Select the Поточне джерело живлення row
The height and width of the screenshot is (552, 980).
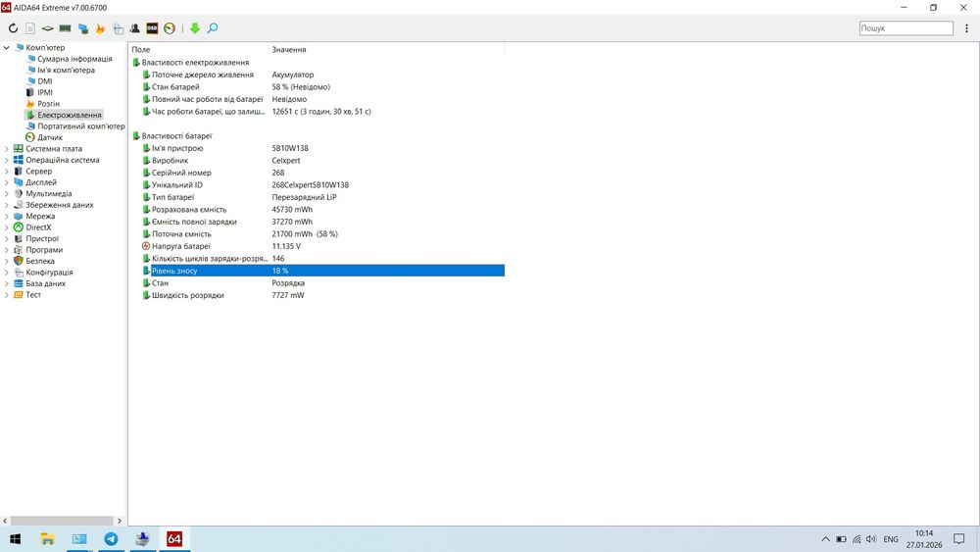click(x=318, y=75)
